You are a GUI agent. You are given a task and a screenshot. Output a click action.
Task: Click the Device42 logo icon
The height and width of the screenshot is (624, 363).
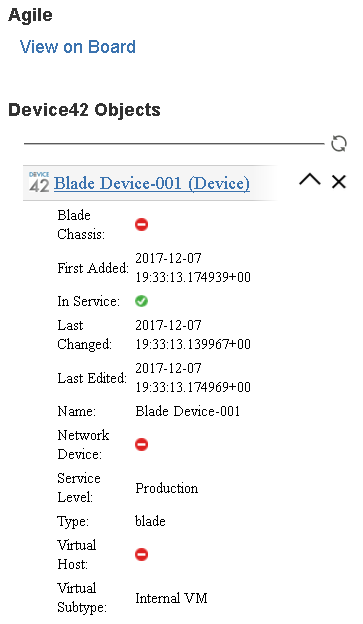point(39,182)
